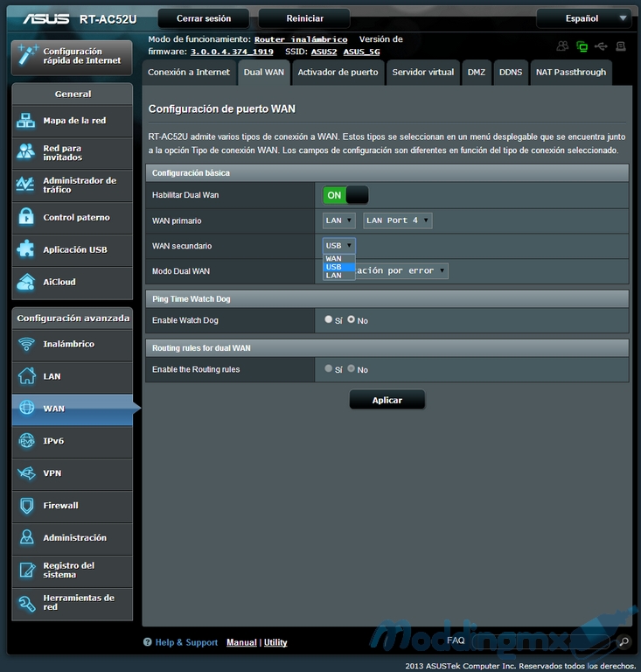Image resolution: width=641 pixels, height=672 pixels.
Task: Click the Aplicación USB puzzle icon
Action: tap(26, 249)
